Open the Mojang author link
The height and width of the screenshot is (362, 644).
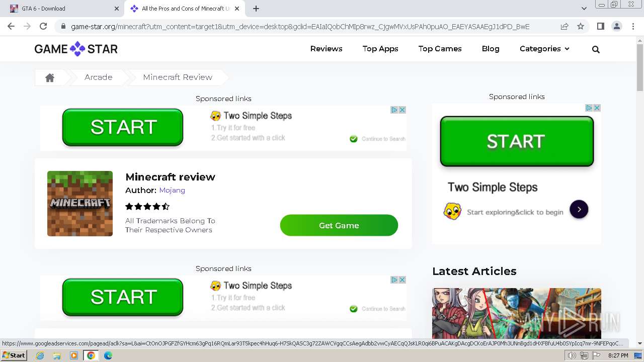click(172, 190)
